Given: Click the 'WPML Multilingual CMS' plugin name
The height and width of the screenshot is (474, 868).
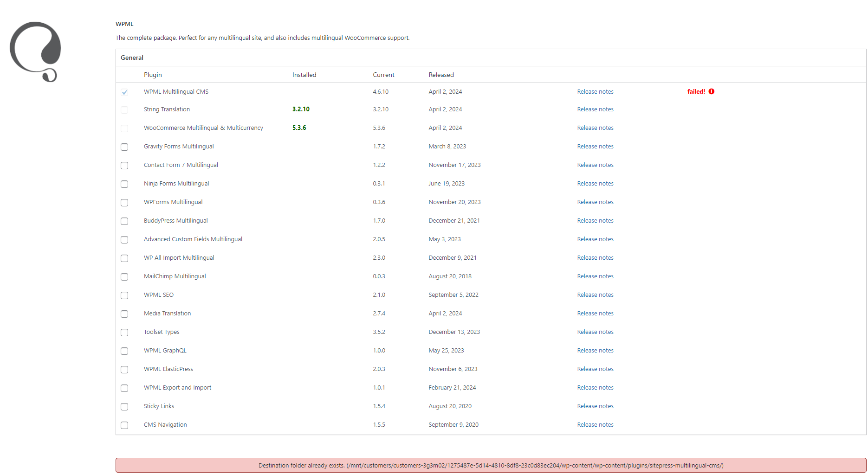Looking at the screenshot, I should 176,92.
